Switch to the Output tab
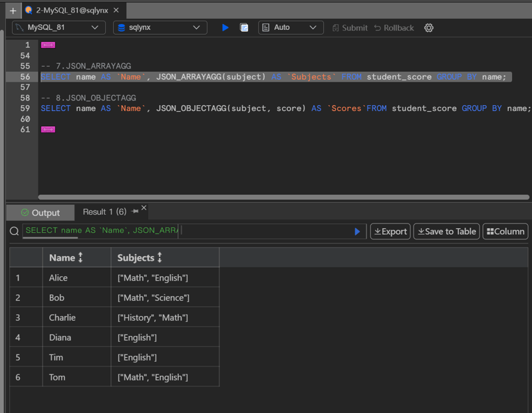Screen dimensions: 532x413 (41, 213)
